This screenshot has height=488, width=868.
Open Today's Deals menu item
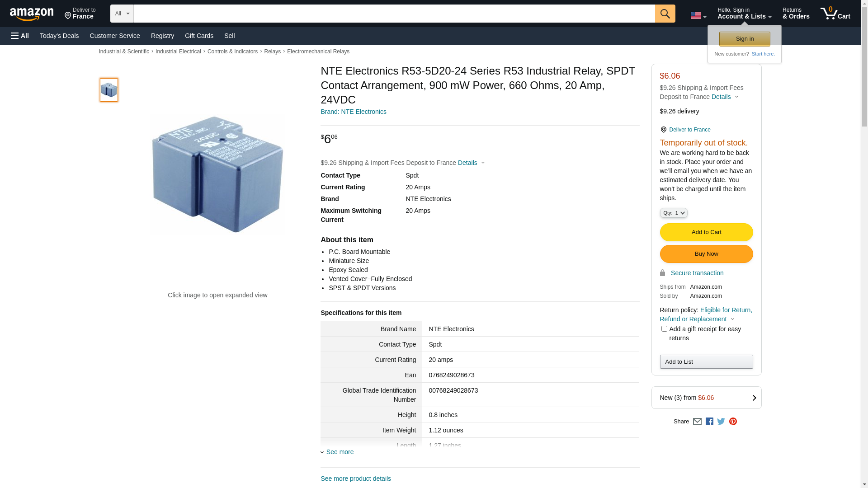tap(59, 36)
